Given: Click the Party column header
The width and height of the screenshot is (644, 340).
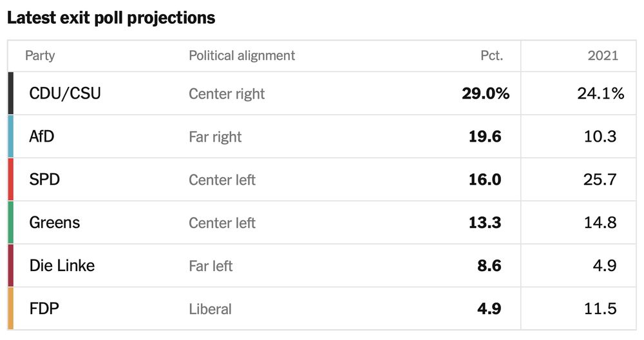Looking at the screenshot, I should pyautogui.click(x=40, y=55).
